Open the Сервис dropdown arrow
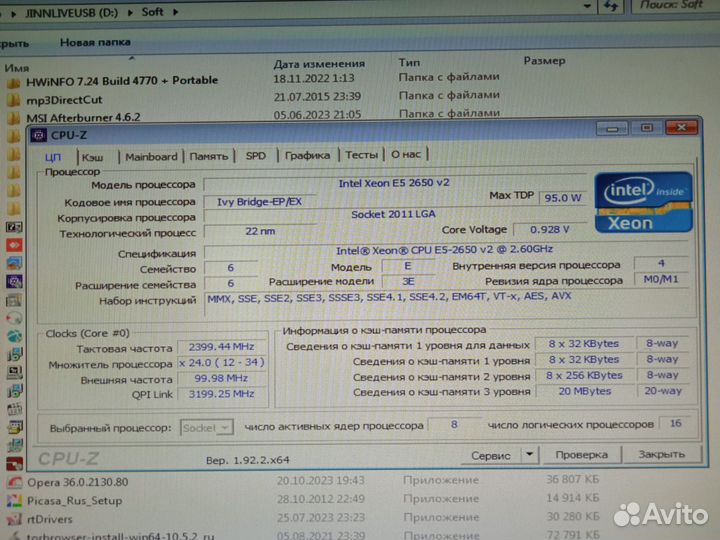The height and width of the screenshot is (540, 720). point(529,455)
